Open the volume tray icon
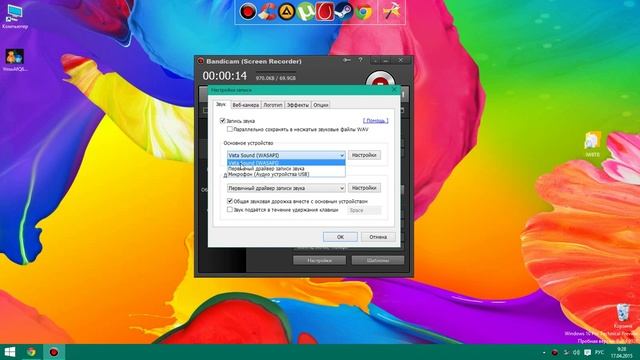640x360 pixels. pos(576,352)
